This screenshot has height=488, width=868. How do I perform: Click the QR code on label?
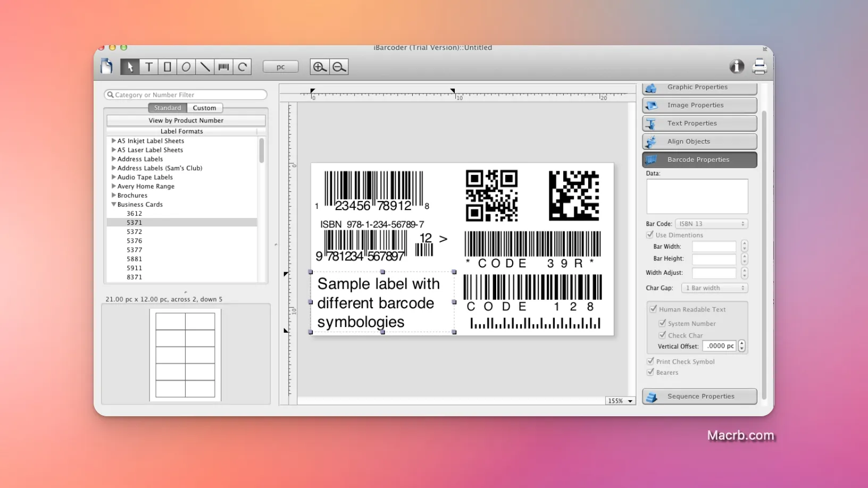491,195
